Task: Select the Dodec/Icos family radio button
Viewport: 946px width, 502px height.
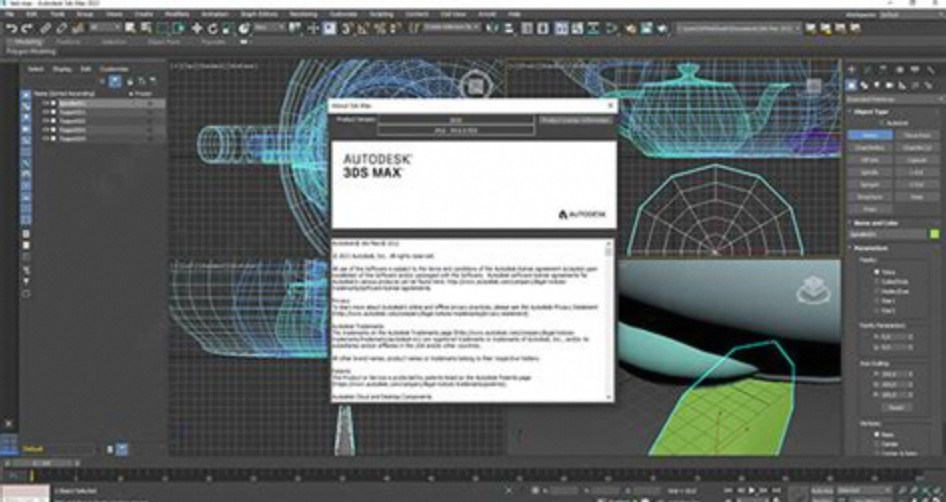Action: pos(877,291)
